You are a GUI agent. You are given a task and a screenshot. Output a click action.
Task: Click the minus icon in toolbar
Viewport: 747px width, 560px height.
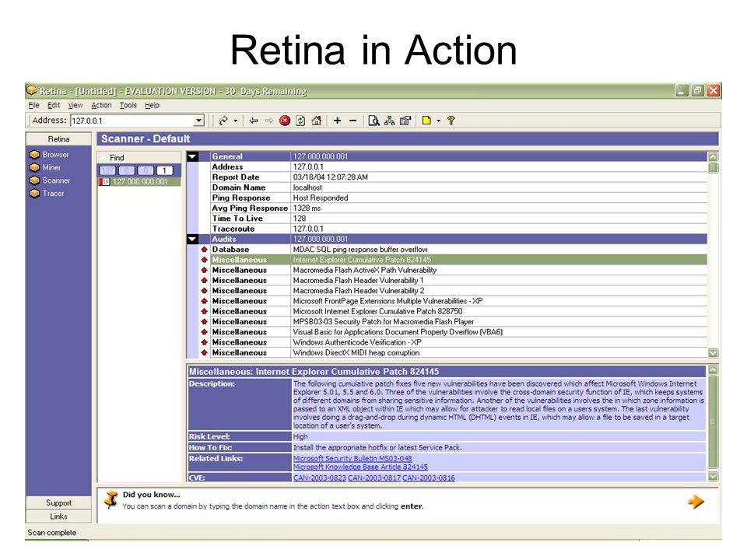(x=353, y=121)
